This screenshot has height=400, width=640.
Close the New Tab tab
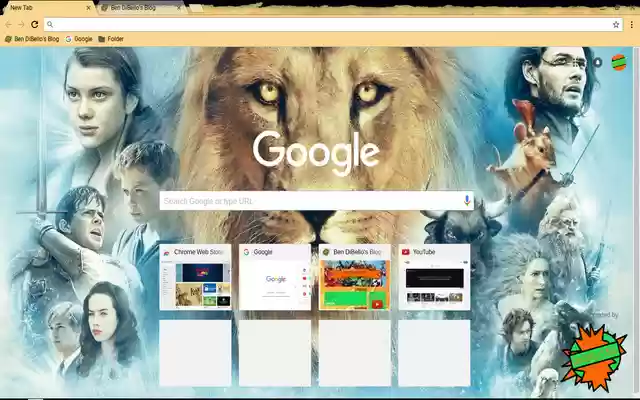[89, 8]
